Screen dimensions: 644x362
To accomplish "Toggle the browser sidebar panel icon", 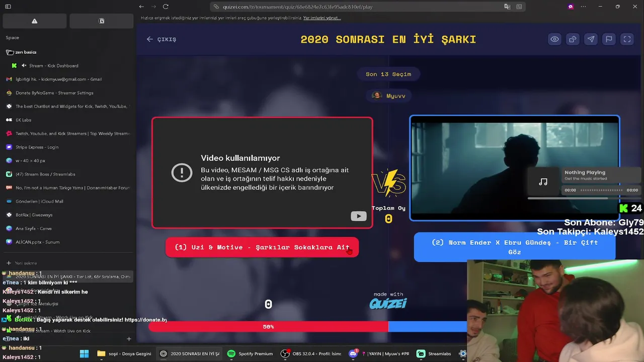I will coord(8,7).
